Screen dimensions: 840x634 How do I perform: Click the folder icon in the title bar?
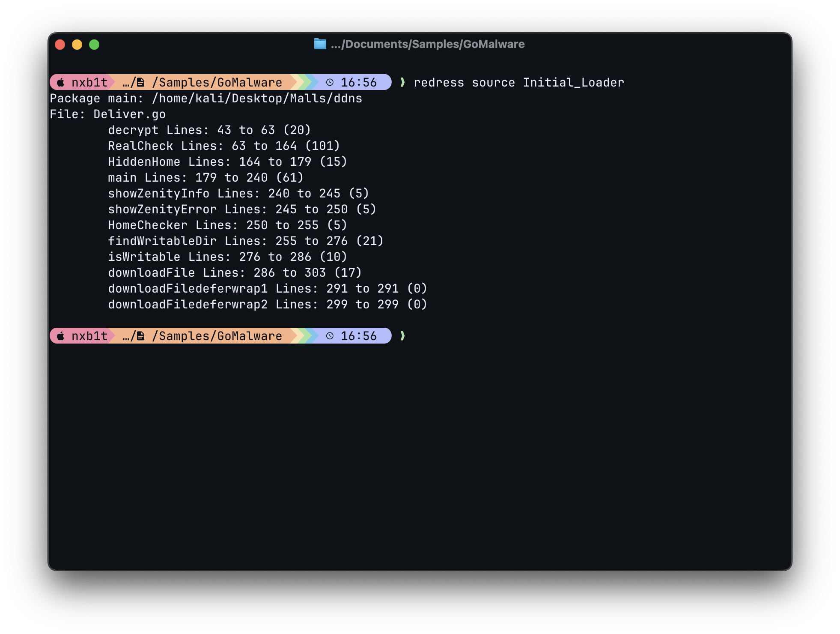pos(320,44)
